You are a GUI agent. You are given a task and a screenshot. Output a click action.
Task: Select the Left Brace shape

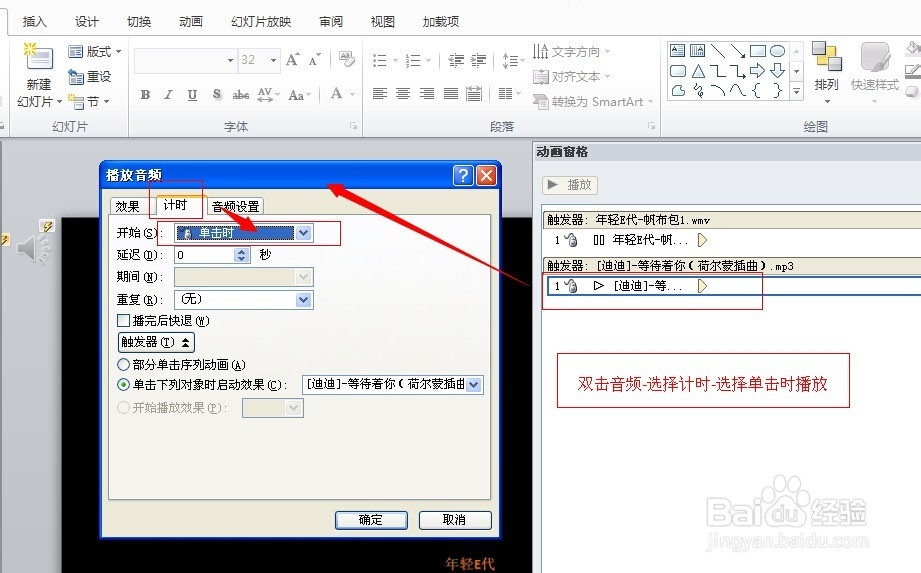coord(757,90)
